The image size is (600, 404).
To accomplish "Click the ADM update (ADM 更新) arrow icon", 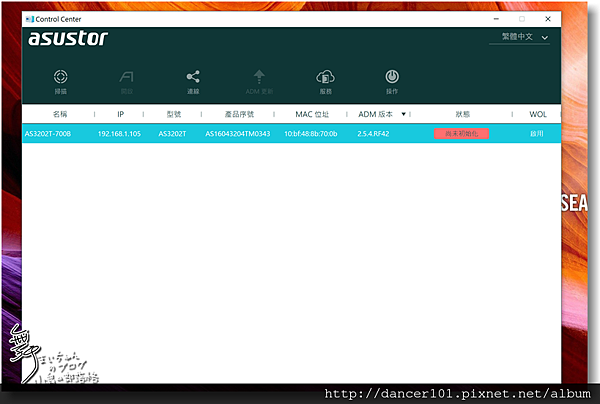I will coord(259,77).
